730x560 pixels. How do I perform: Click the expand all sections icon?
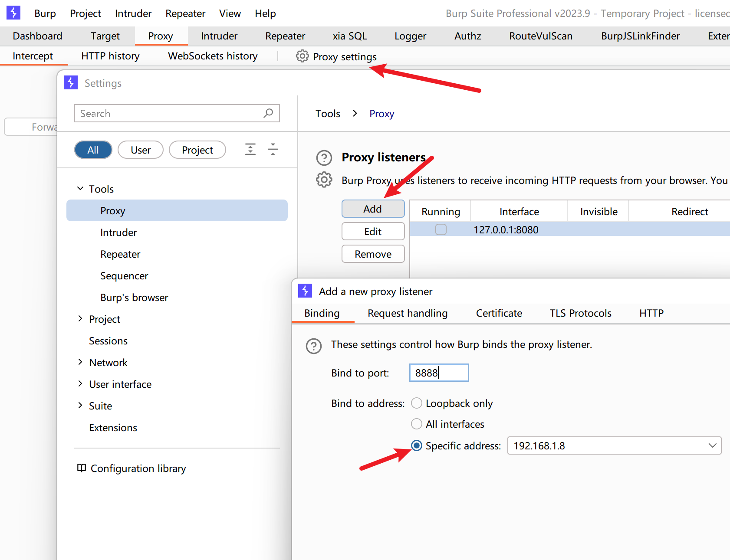[x=250, y=149]
